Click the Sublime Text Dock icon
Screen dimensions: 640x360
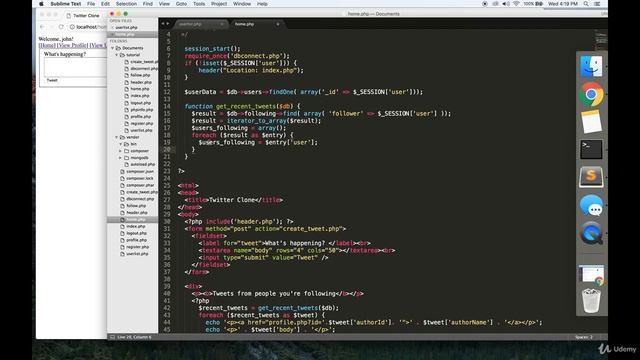pyautogui.click(x=591, y=177)
